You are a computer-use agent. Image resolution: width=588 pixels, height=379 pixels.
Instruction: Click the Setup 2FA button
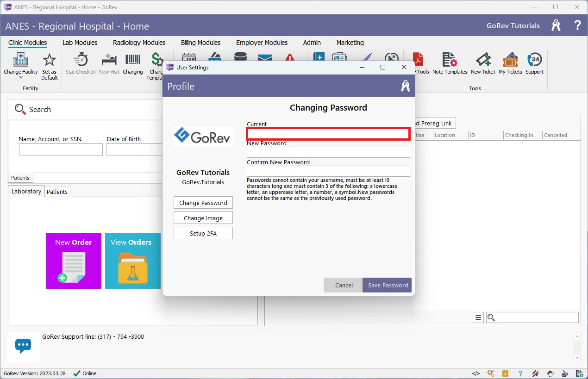(x=203, y=233)
